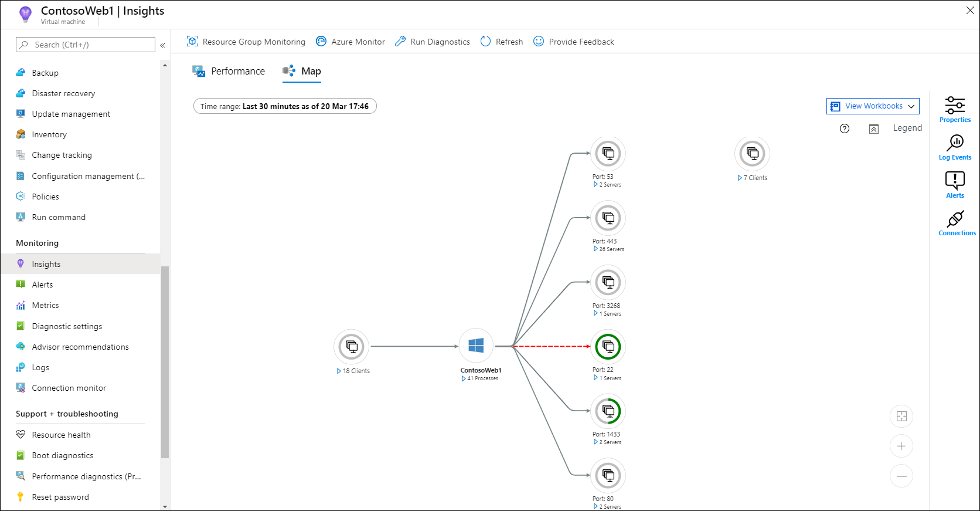Click the sidebar scrollbar thumb
Screen dimensions: 980x511
tap(165, 362)
